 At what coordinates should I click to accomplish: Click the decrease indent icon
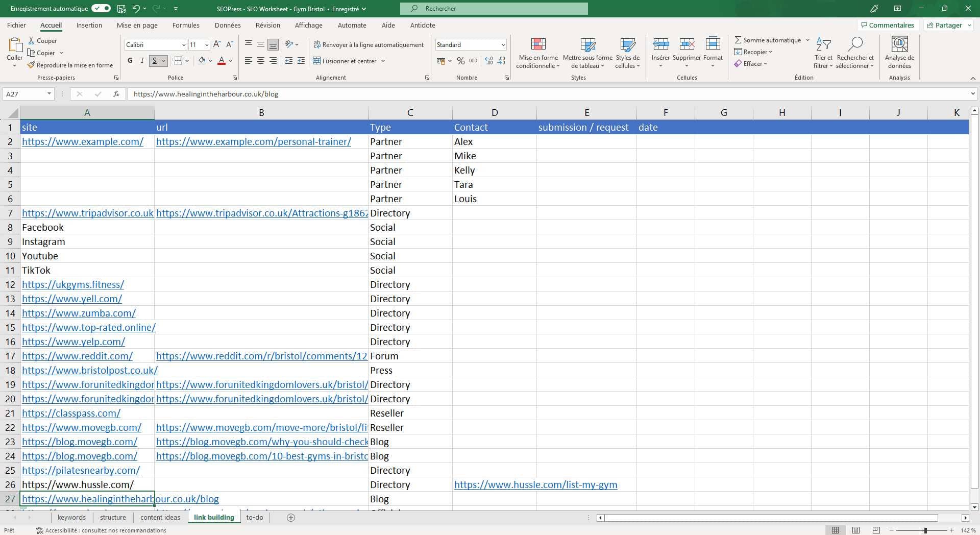coord(289,61)
